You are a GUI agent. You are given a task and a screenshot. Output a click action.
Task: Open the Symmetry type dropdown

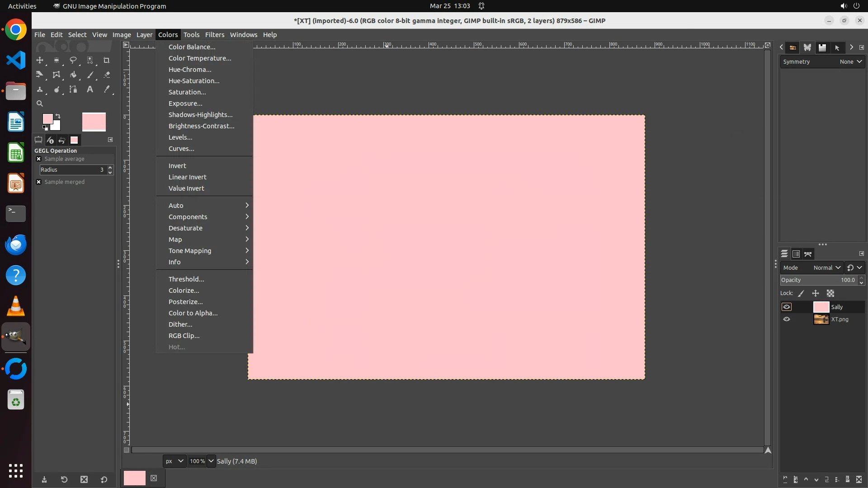point(850,62)
